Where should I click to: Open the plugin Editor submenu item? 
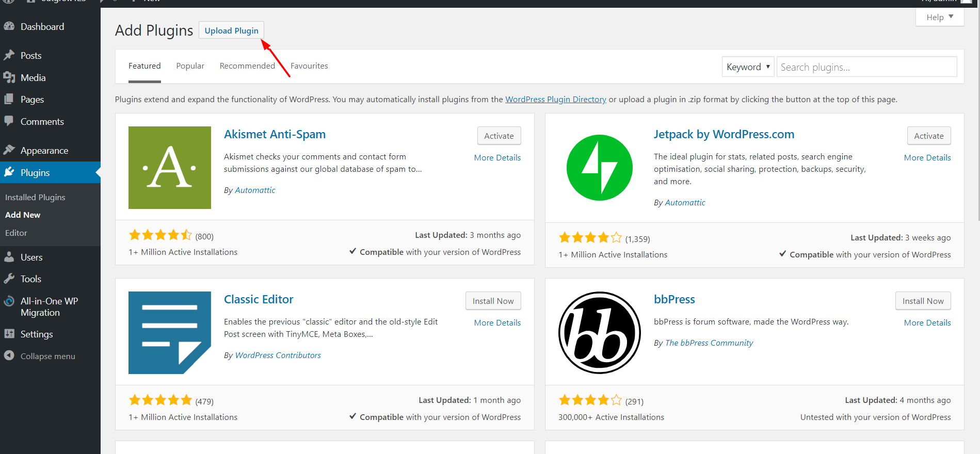coord(16,233)
